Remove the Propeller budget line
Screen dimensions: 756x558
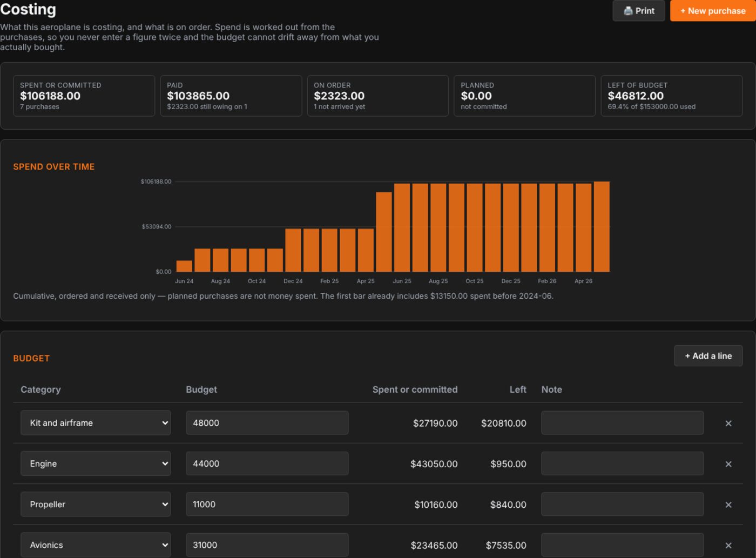[728, 505]
